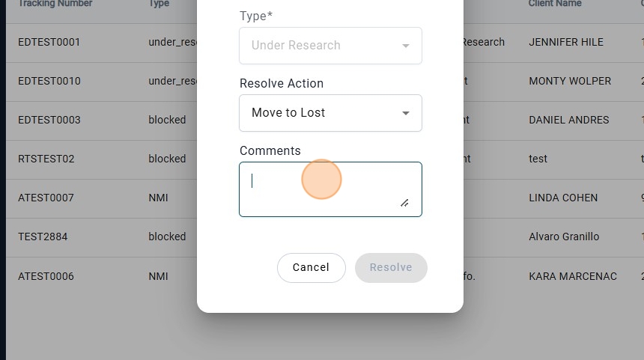Select the TEST2884 row

[x=43, y=237]
